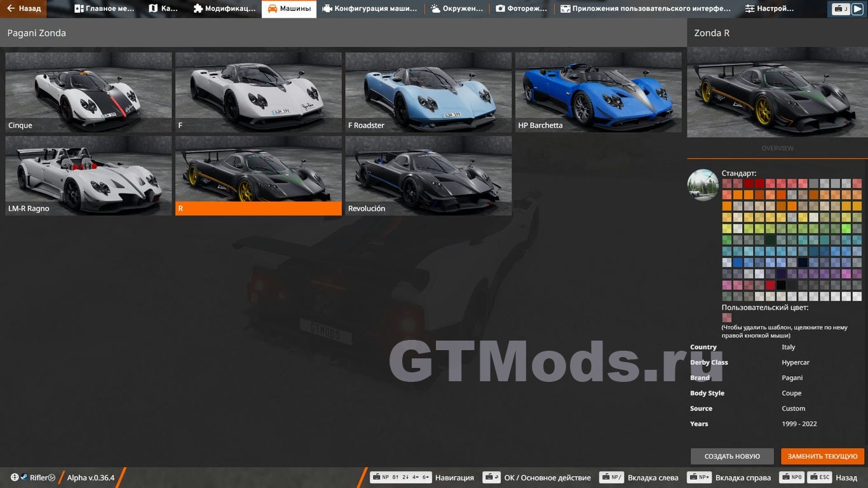The image size is (868, 488).
Task: Choose the LM-R Ragno car thumbnail
Action: point(88,175)
